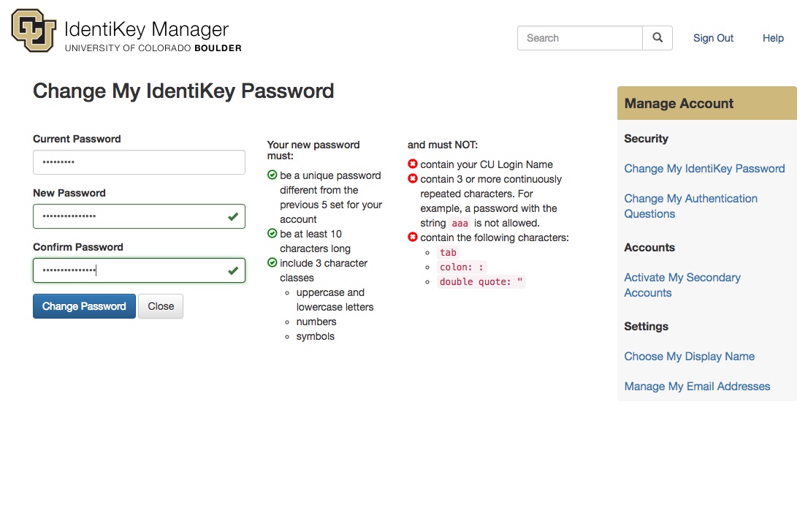Click the magnifying glass search button
The width and height of the screenshot is (808, 532).
tap(658, 38)
